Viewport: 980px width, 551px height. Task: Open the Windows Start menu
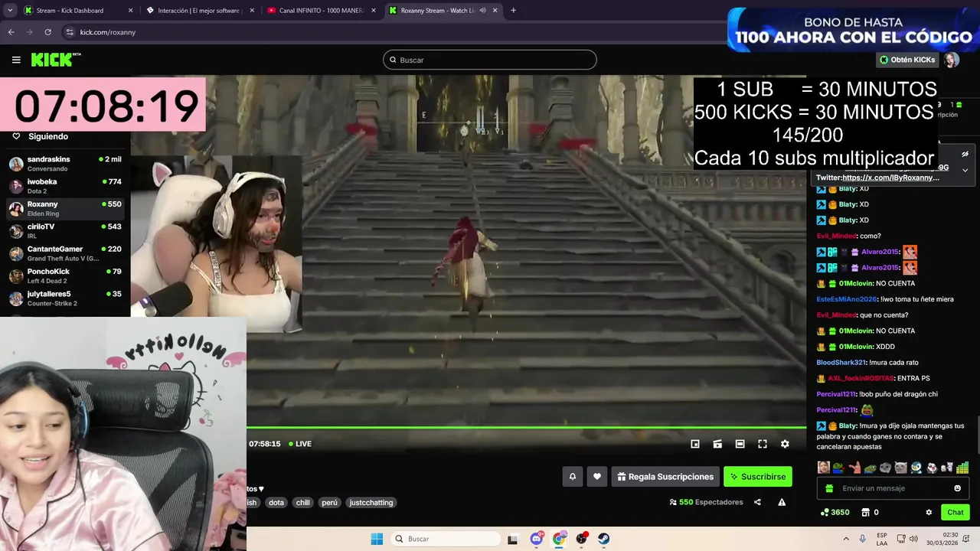click(377, 539)
